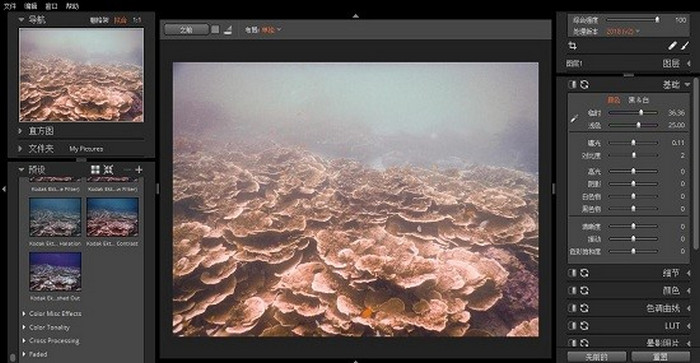
Task: Add new preset with plus icon
Action: tap(139, 170)
